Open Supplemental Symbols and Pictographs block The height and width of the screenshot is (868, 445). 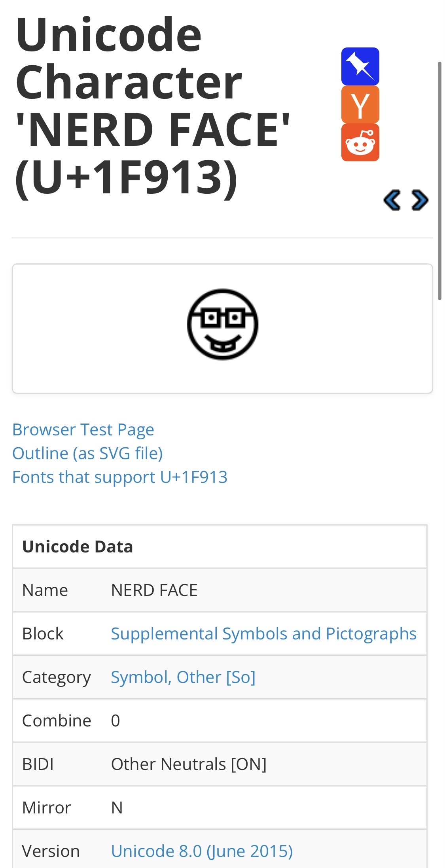(x=263, y=634)
